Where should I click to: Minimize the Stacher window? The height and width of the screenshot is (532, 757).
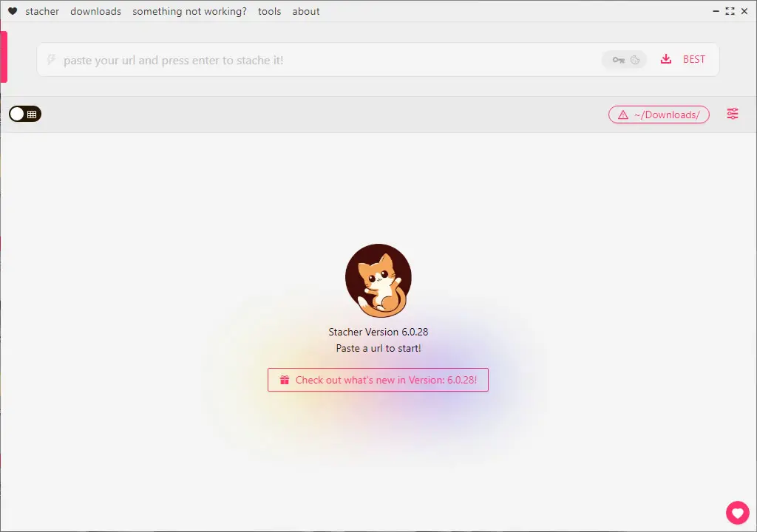pos(716,11)
